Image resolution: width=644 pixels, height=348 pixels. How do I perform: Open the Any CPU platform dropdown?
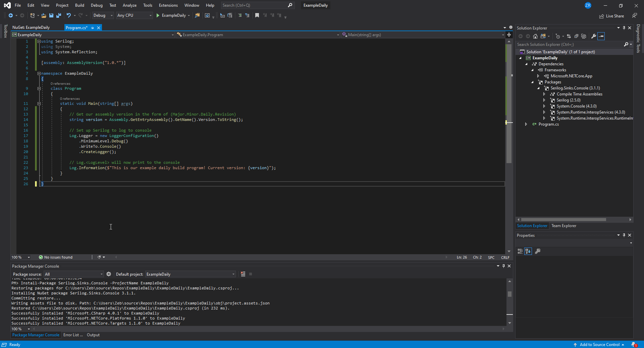click(134, 15)
